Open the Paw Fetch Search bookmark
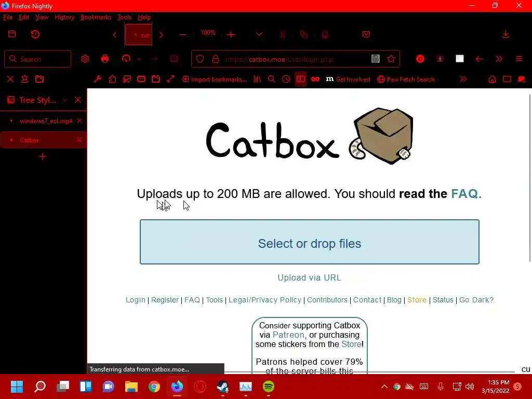The width and height of the screenshot is (532, 399). click(406, 79)
